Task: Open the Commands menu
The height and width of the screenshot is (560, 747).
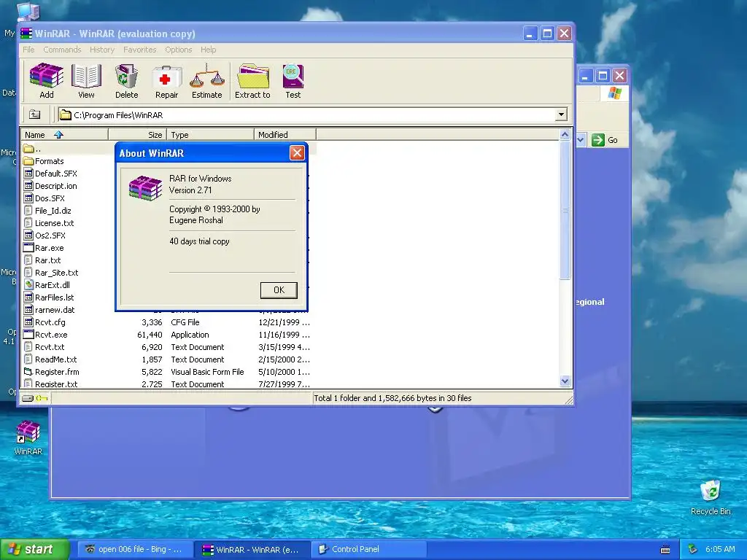Action: click(62, 50)
